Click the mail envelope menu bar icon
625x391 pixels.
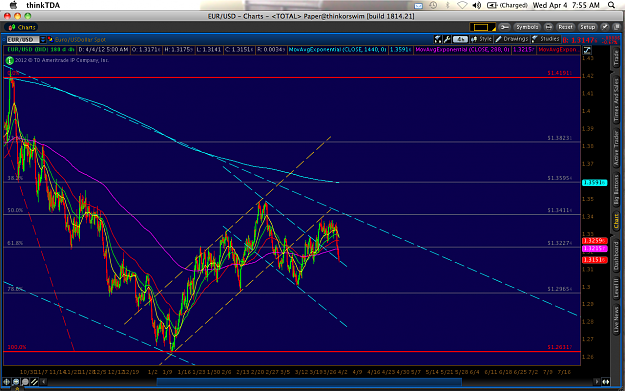(419, 6)
